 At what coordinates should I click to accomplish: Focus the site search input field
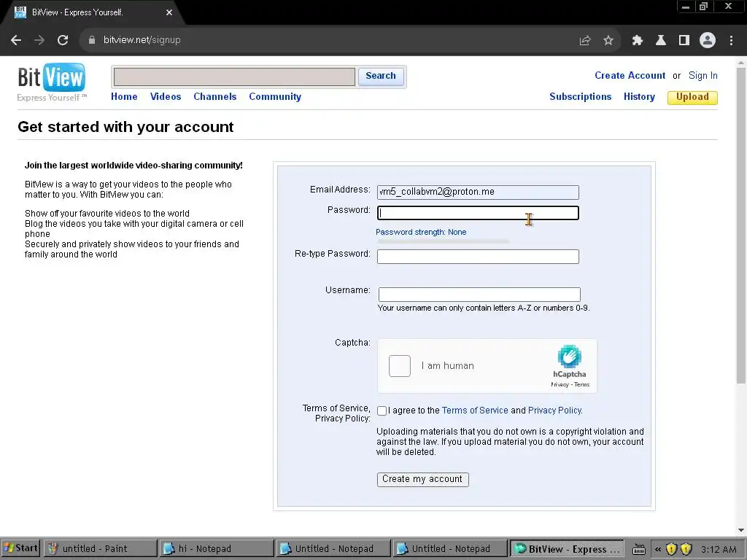coord(234,77)
